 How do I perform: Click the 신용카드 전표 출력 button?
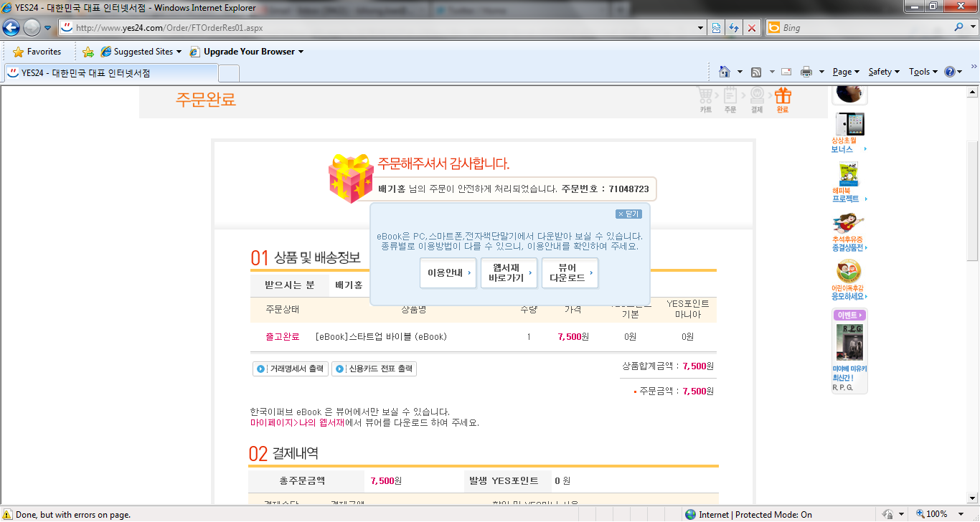[x=374, y=369]
